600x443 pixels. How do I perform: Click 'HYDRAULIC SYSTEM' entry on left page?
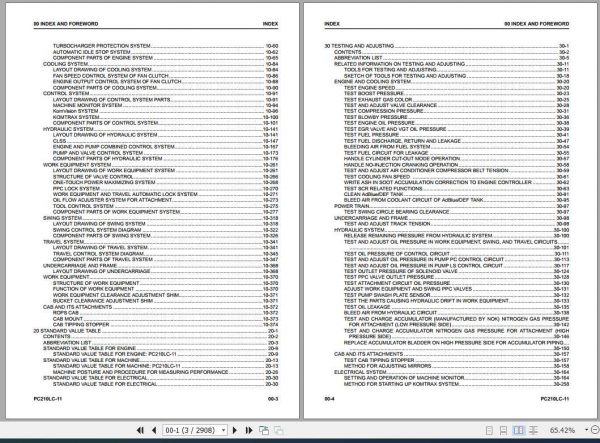(68, 129)
